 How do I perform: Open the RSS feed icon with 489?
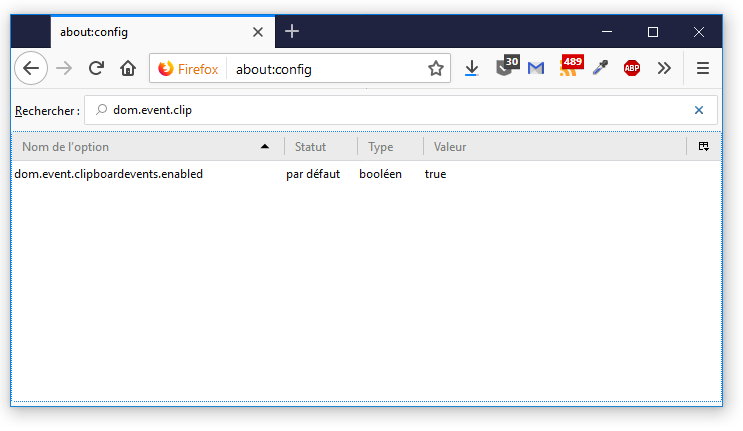pyautogui.click(x=571, y=66)
